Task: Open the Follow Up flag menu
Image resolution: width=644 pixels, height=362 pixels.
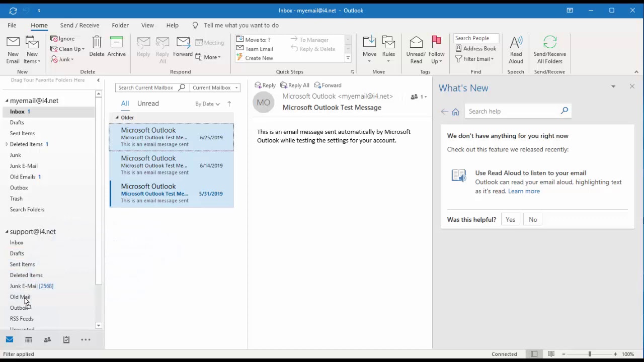Action: pyautogui.click(x=436, y=50)
